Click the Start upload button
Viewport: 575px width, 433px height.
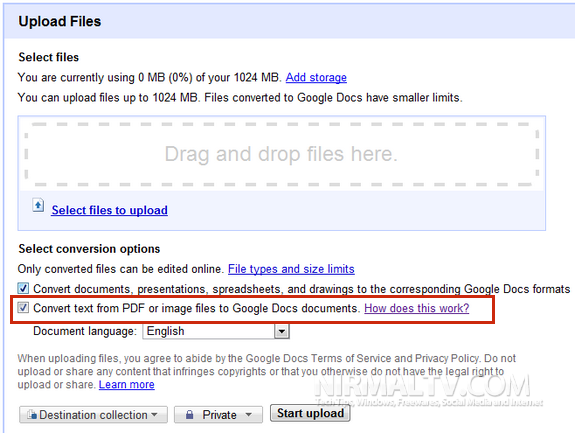coord(310,413)
